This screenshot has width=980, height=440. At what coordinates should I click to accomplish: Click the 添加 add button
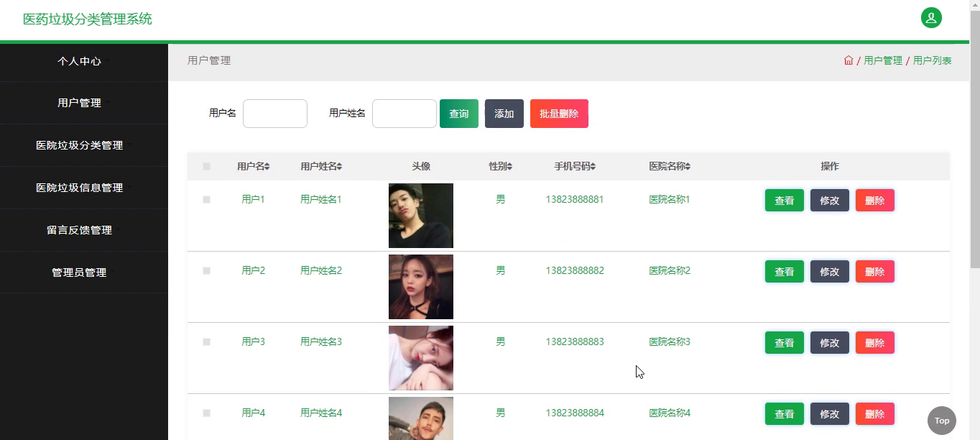point(504,114)
